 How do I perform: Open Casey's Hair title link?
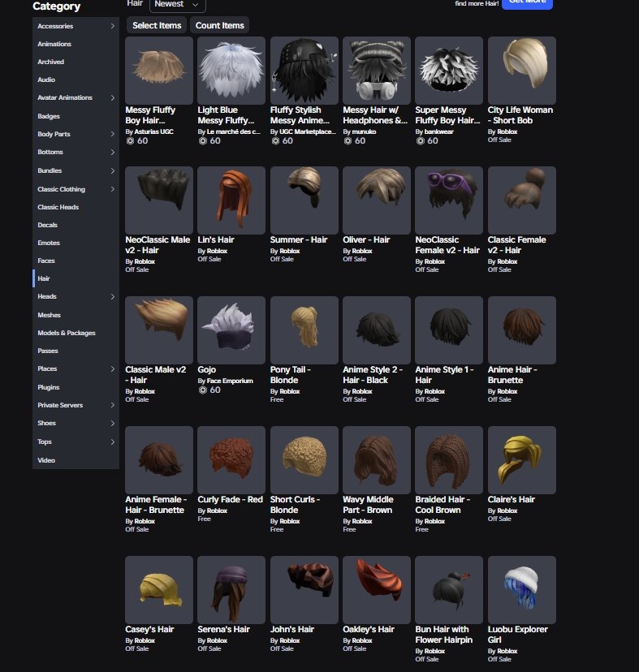click(149, 629)
